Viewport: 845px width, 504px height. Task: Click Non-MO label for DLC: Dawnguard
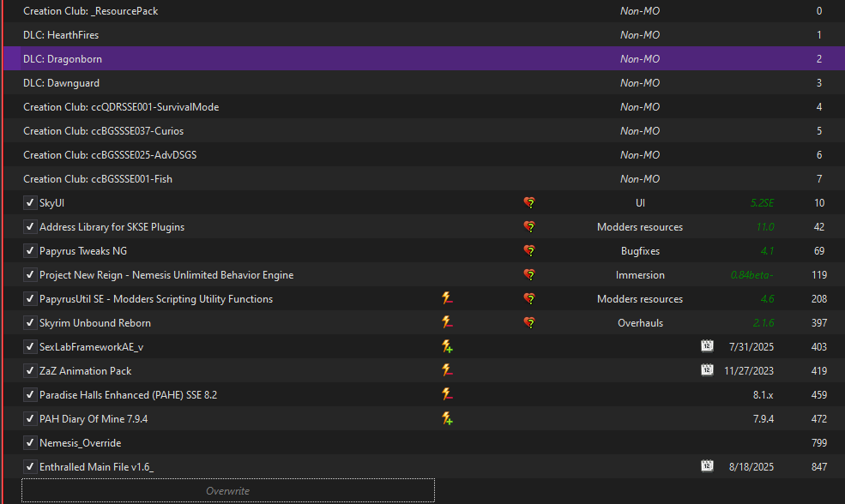click(640, 83)
